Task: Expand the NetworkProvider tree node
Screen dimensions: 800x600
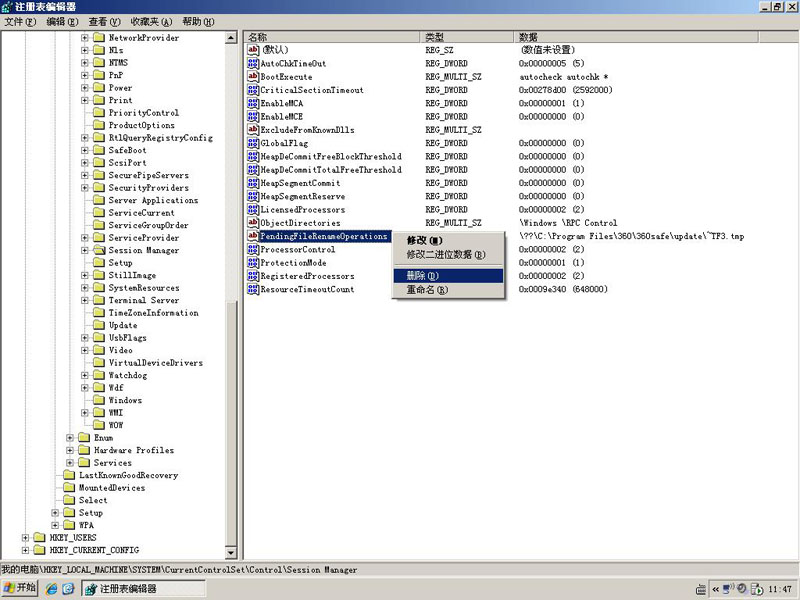Action: (x=85, y=38)
